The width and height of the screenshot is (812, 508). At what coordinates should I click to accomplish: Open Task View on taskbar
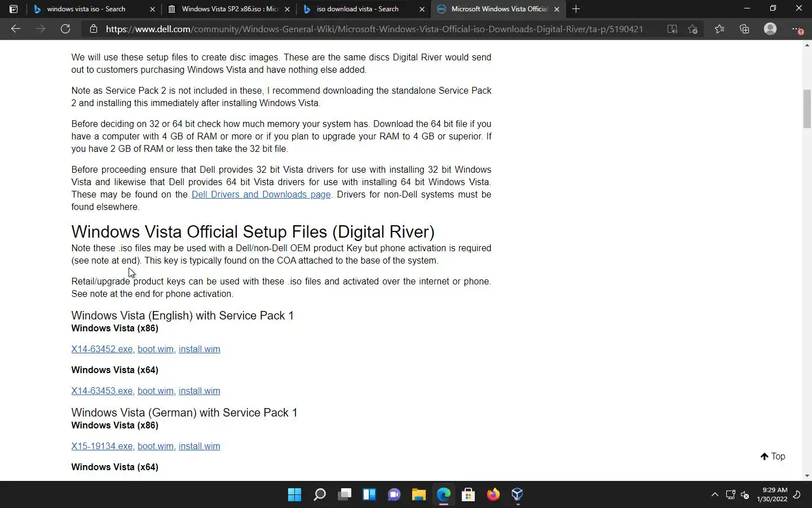(x=345, y=495)
